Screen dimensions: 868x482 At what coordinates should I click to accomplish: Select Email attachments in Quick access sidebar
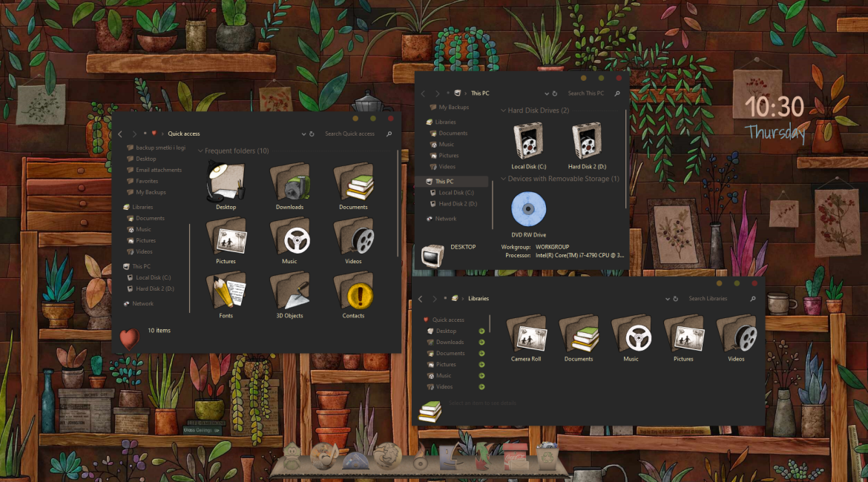[x=158, y=170]
